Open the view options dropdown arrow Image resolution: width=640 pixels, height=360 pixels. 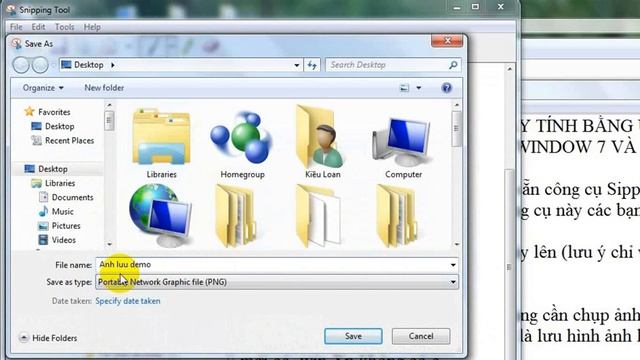click(418, 88)
